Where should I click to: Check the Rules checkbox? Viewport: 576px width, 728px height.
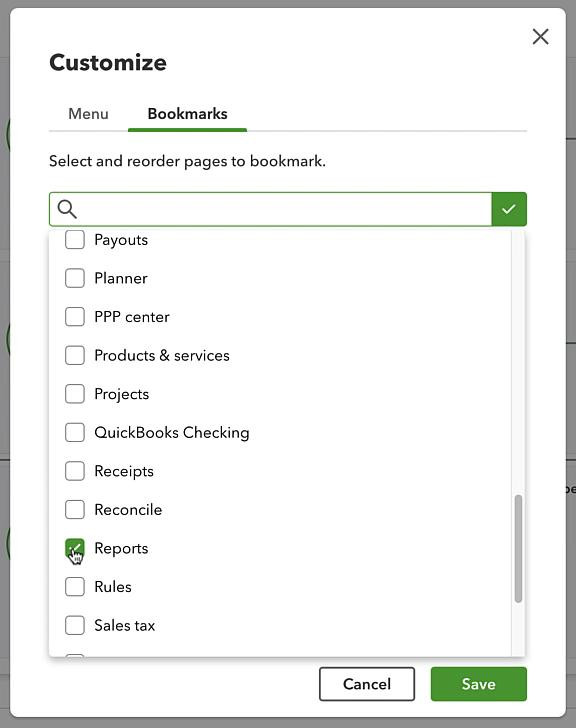tap(75, 587)
